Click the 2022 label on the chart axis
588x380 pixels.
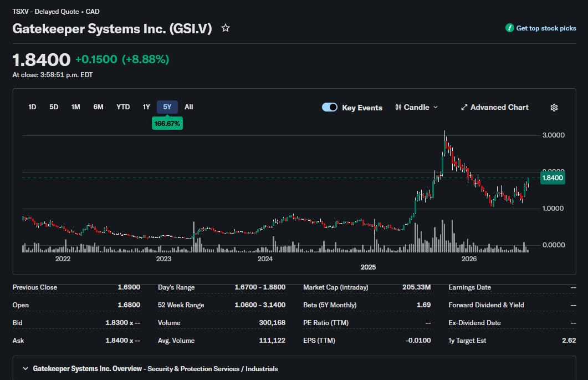pyautogui.click(x=63, y=259)
